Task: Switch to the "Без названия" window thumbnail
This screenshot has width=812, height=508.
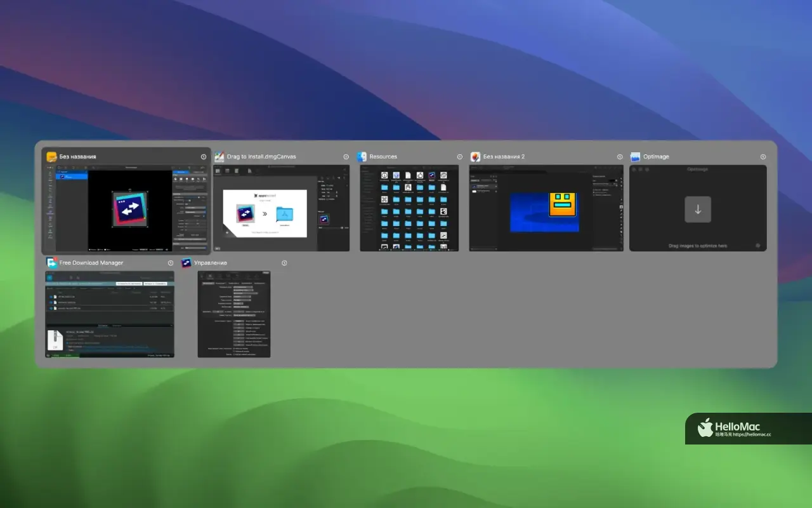Action: pyautogui.click(x=126, y=208)
